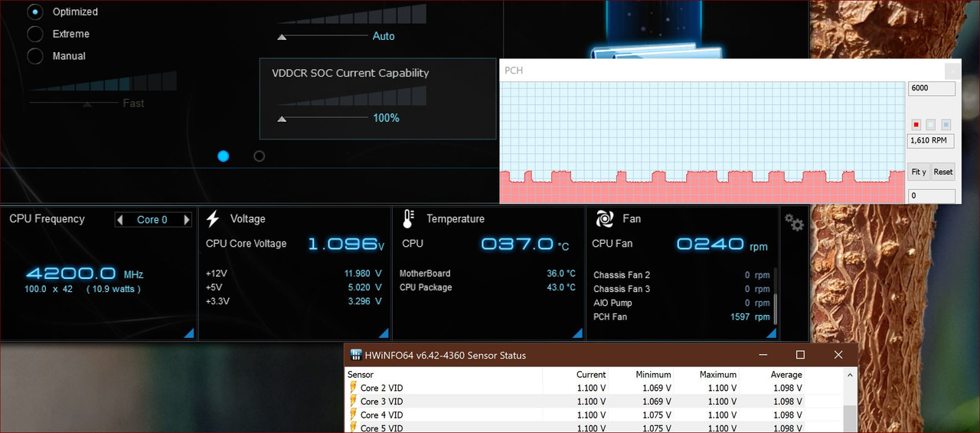This screenshot has height=433, width=980.
Task: Adjust the slider labeled Fast
Action: pyautogui.click(x=73, y=103)
